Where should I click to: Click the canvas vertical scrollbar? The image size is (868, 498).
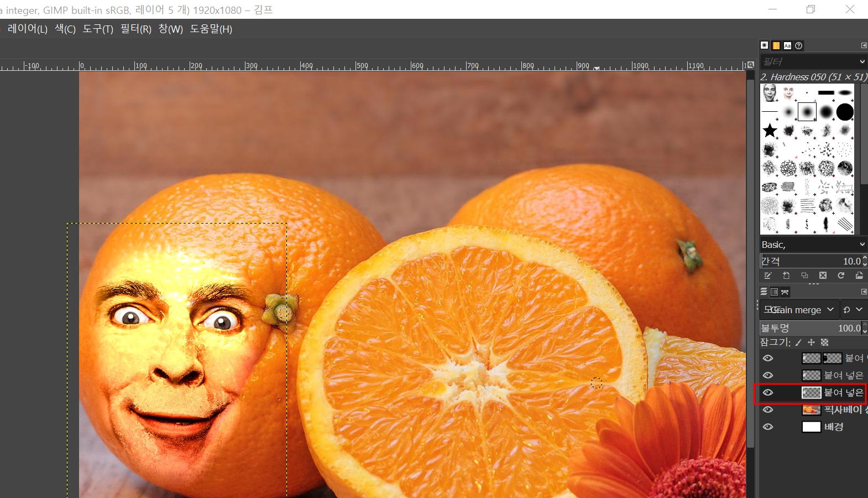click(x=750, y=263)
